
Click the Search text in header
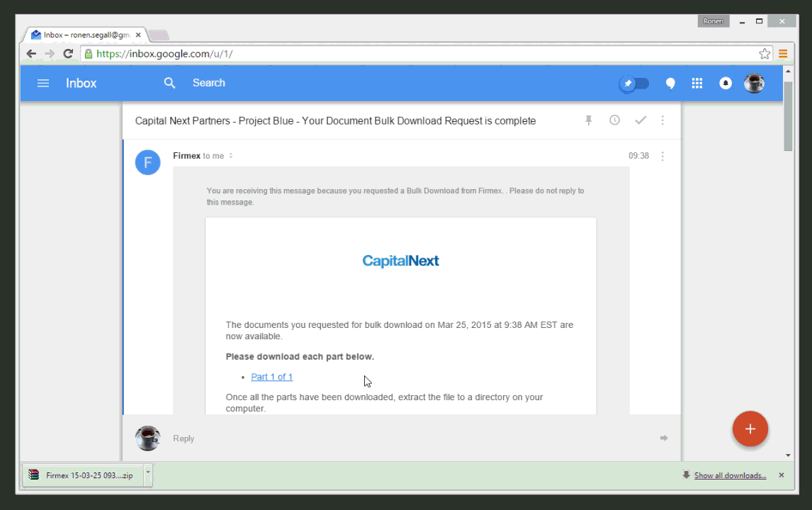[209, 83]
